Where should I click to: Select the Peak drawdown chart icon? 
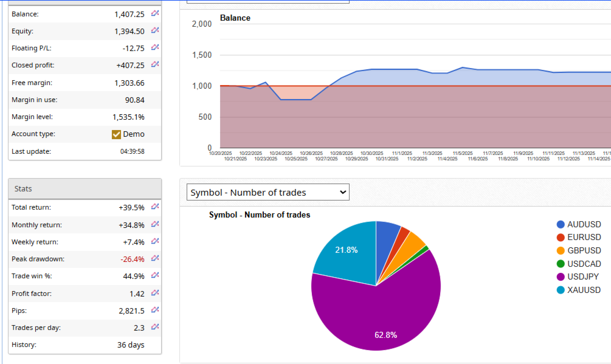[155, 258]
